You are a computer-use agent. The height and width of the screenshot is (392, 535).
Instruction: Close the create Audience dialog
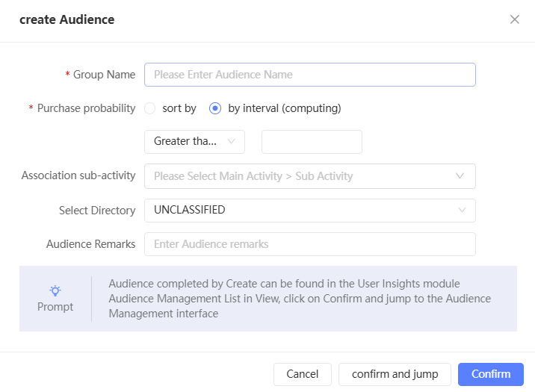click(x=515, y=19)
